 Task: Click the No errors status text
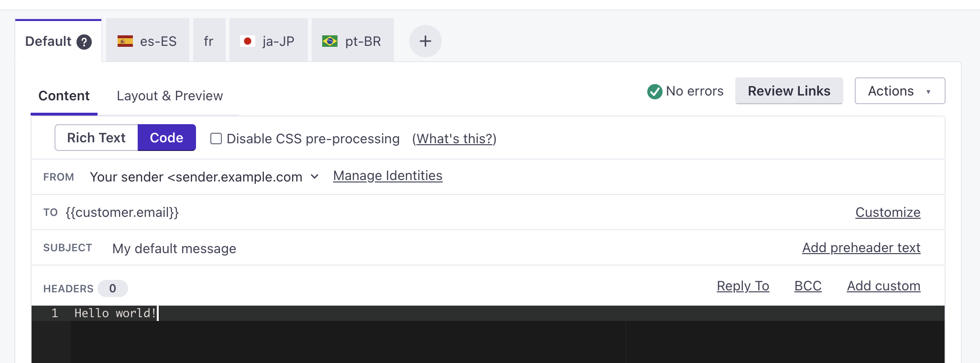pos(695,91)
